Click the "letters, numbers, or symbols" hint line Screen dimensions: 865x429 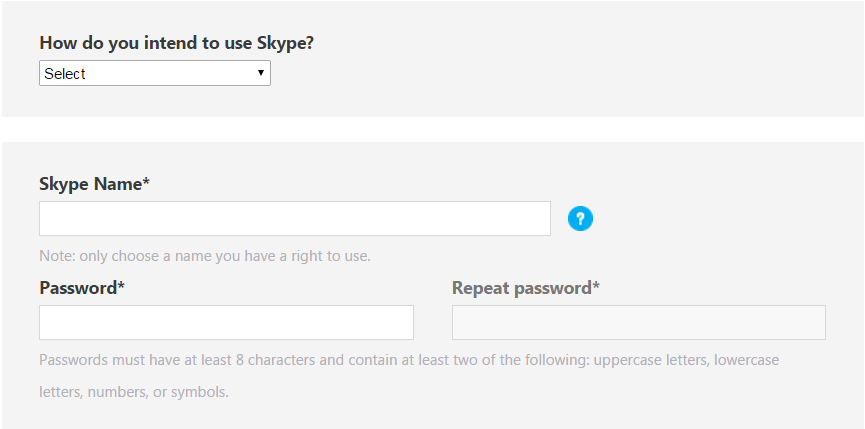point(134,392)
